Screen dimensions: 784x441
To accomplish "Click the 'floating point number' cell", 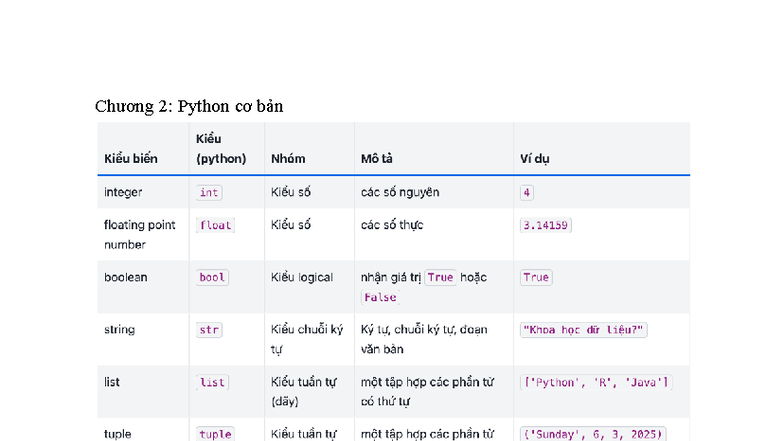I will click(139, 234).
